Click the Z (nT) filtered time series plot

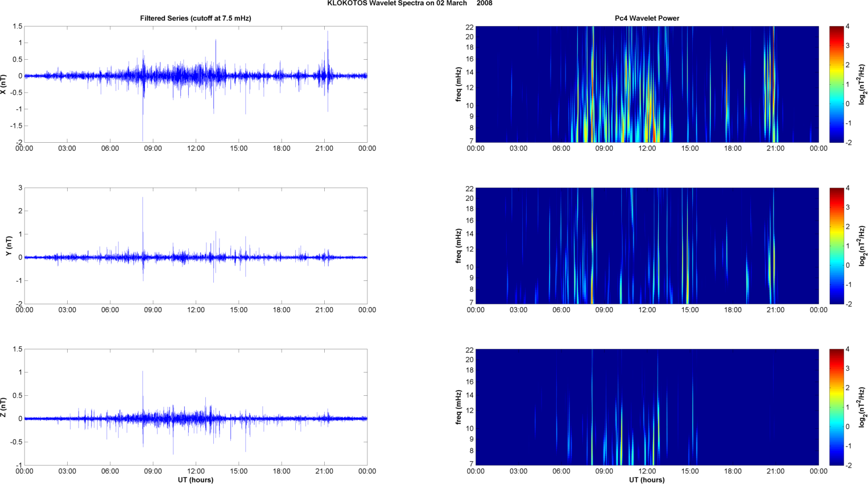point(196,407)
